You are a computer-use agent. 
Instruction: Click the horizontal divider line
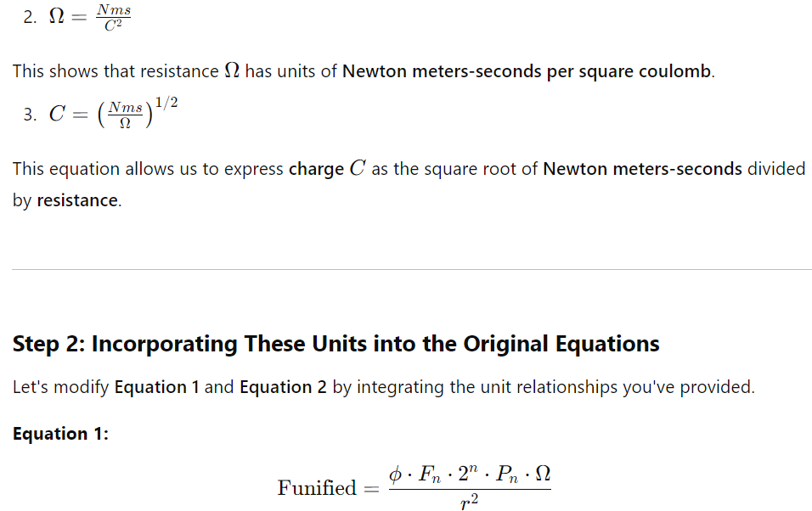click(412, 269)
